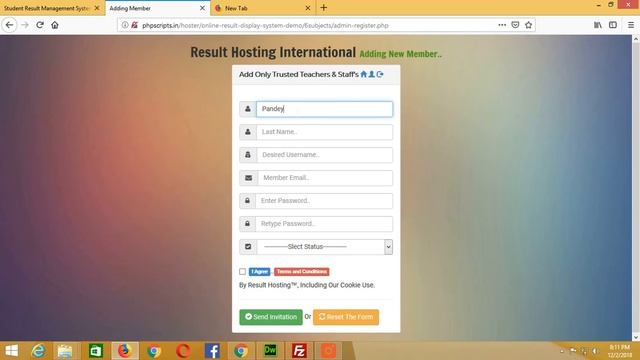640x360 pixels.
Task: Click the volume icon in the system tray
Action: click(595, 351)
